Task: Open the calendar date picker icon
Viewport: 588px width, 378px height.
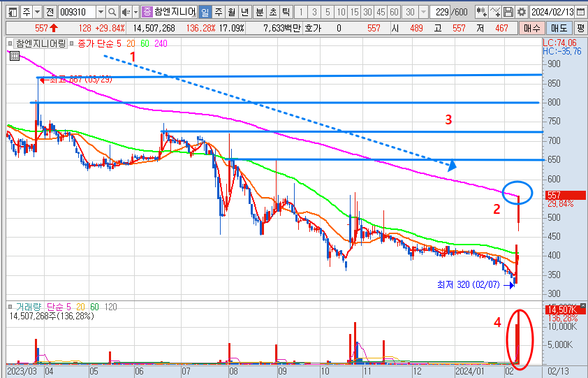Action: [580, 12]
